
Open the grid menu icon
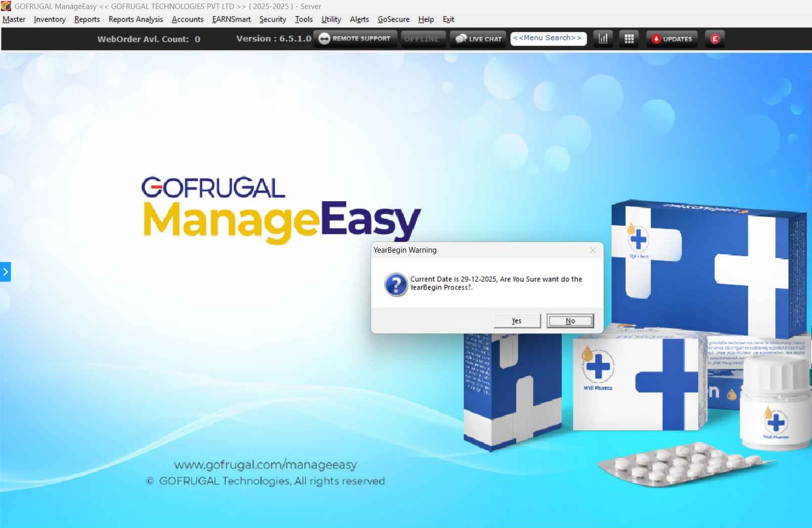pyautogui.click(x=629, y=39)
